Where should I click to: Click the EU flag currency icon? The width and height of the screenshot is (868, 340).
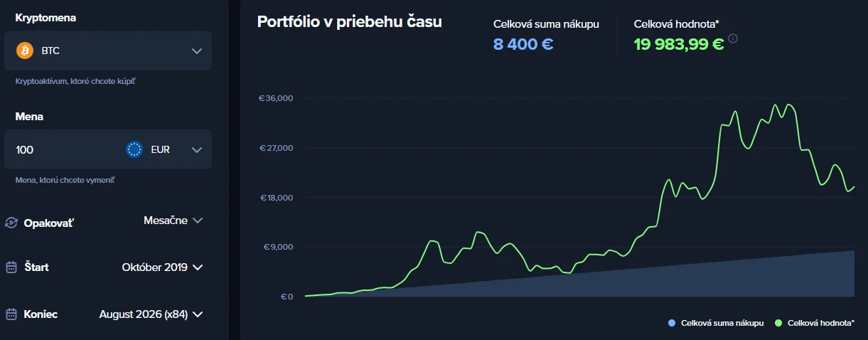134,149
